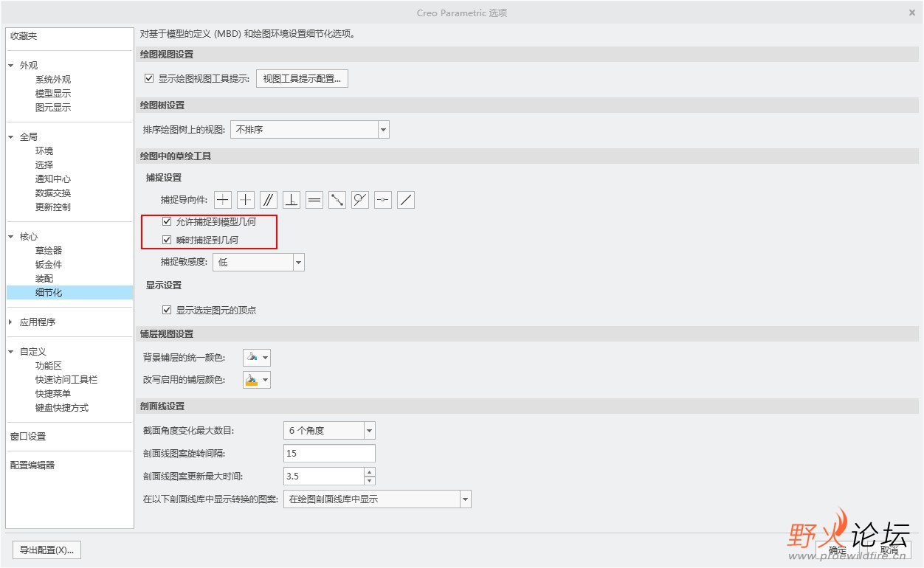The image size is (924, 568).
Task: Open 配置编辑器 in the sidebar
Action: click(x=32, y=465)
